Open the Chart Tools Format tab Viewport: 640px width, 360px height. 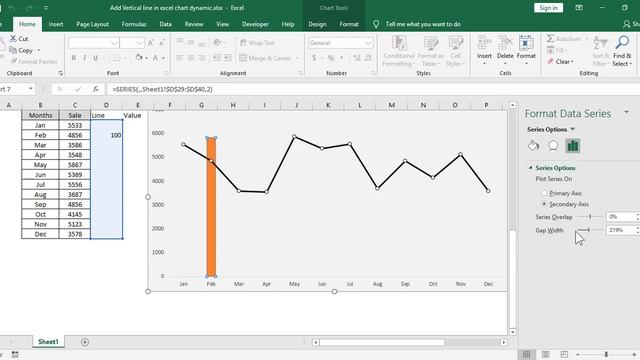click(x=349, y=24)
